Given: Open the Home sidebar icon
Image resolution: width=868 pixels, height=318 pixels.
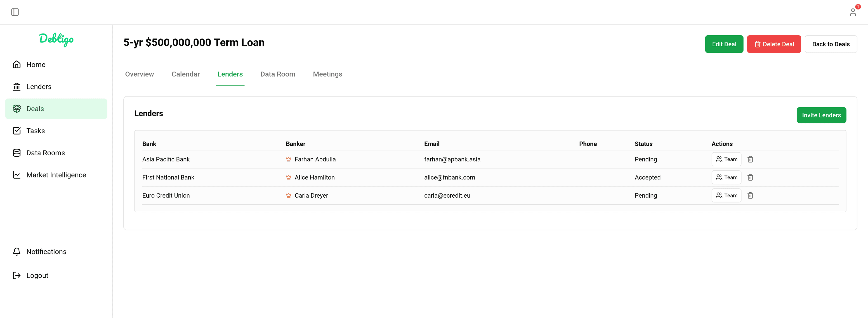Looking at the screenshot, I should click(17, 65).
